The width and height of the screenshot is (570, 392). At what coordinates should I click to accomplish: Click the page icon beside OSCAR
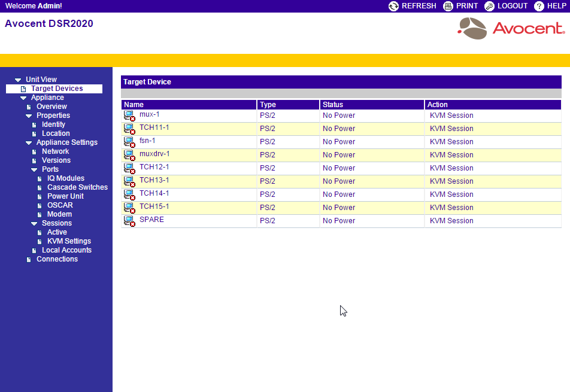(40, 205)
